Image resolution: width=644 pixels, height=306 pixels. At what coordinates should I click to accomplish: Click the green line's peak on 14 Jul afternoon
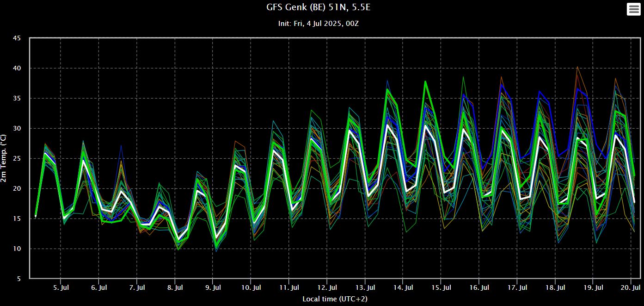click(425, 81)
